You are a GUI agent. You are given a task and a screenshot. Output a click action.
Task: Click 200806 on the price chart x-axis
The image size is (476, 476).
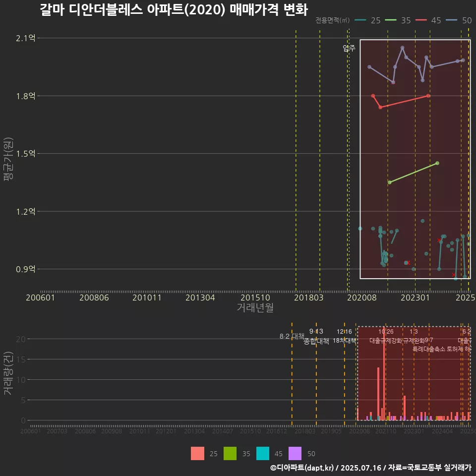coord(94,297)
